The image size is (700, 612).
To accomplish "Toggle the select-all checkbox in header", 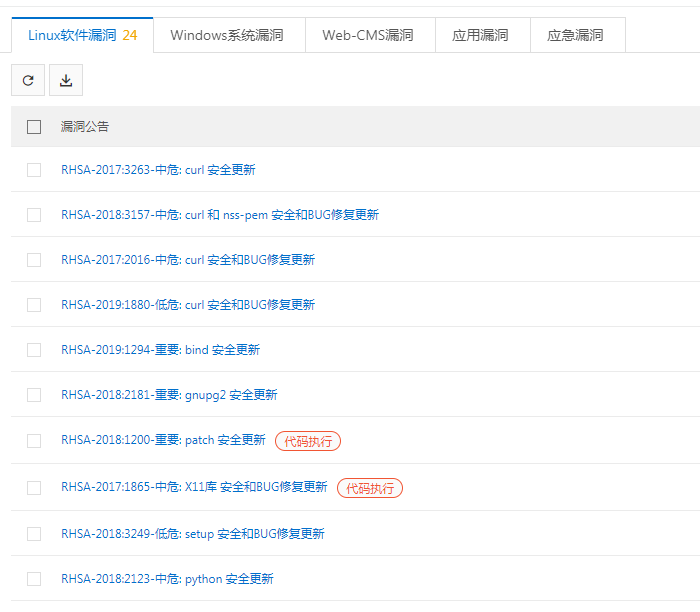I will click(34, 127).
